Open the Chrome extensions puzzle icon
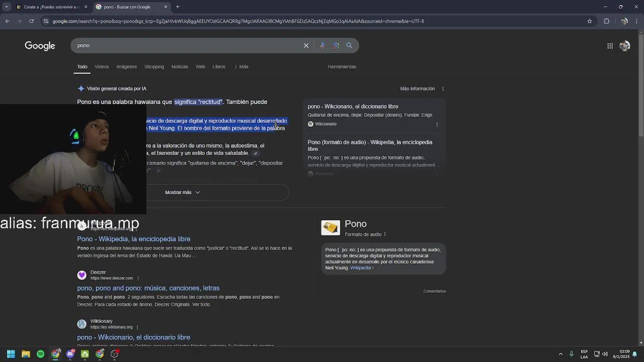 (x=606, y=21)
